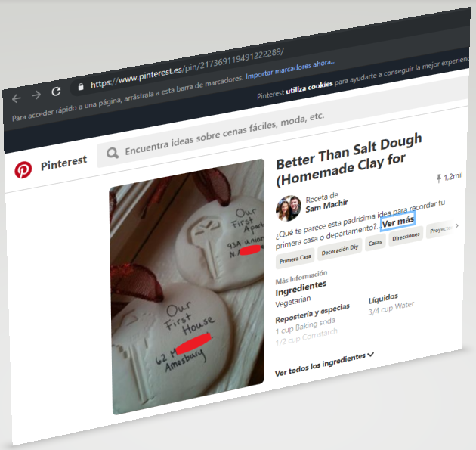Open the clay ornaments pin image
This screenshot has height=450, width=476.
click(187, 286)
